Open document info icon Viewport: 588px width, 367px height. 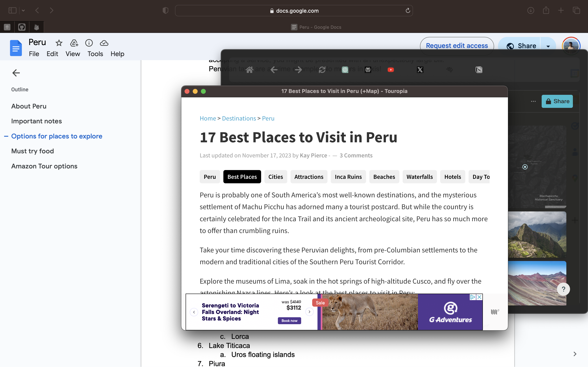click(89, 43)
